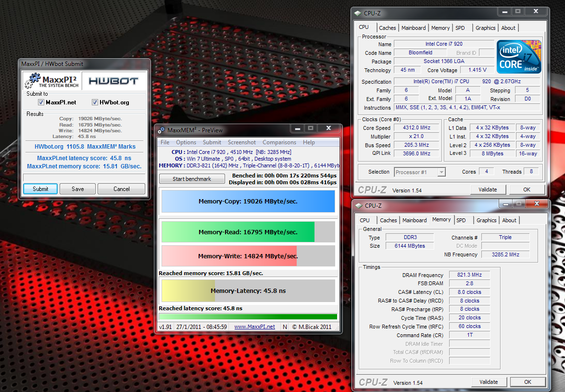Click the Core Voltage 1.415 V value

click(477, 70)
